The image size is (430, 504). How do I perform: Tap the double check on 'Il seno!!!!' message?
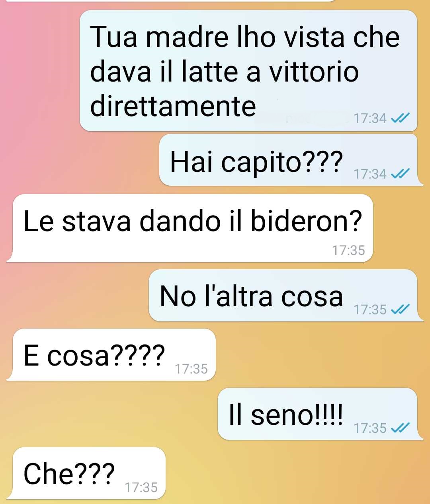click(401, 428)
